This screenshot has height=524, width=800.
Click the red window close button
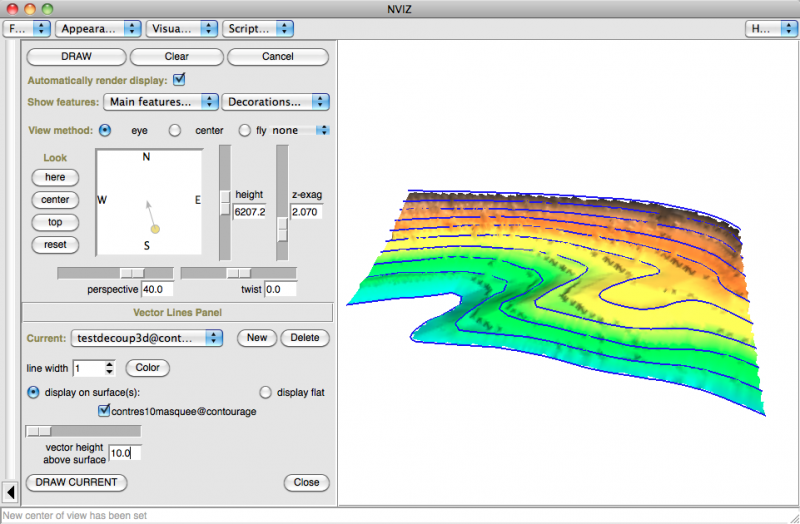pyautogui.click(x=11, y=8)
